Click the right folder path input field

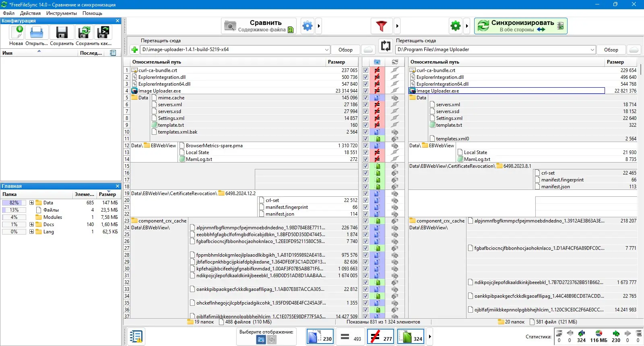492,49
